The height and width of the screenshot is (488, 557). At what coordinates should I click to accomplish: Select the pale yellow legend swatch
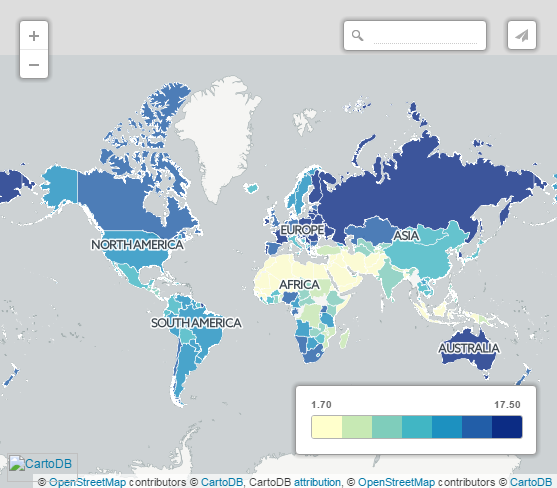pos(327,427)
